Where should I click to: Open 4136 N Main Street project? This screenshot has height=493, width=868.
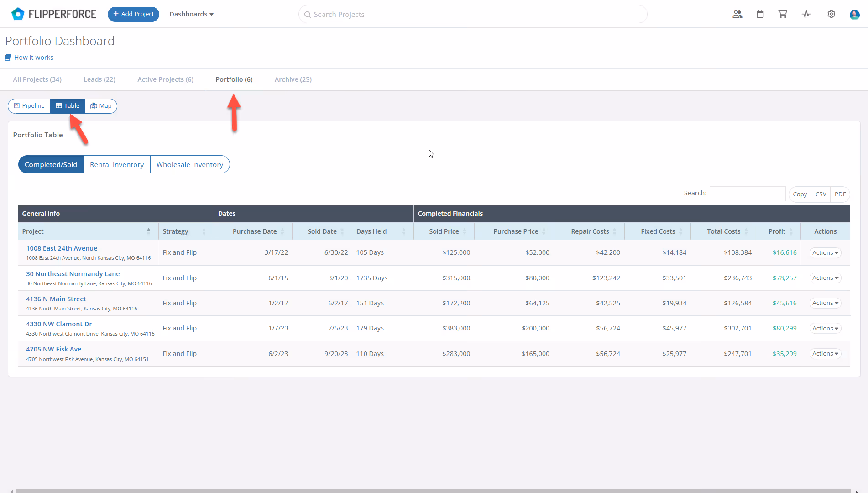tap(56, 299)
